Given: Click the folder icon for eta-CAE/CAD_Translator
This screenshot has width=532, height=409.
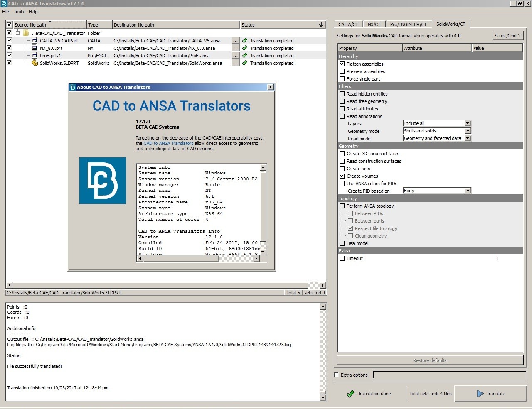Looking at the screenshot, I should 26,33.
